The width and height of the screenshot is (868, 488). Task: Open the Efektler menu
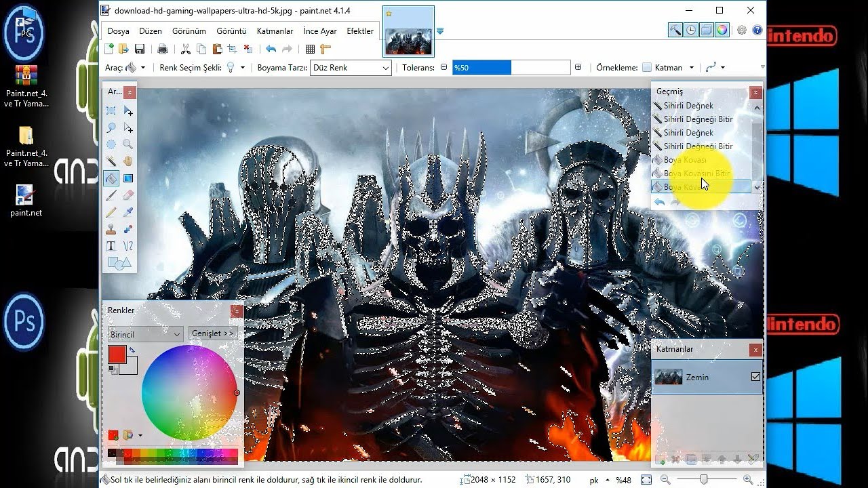[360, 31]
